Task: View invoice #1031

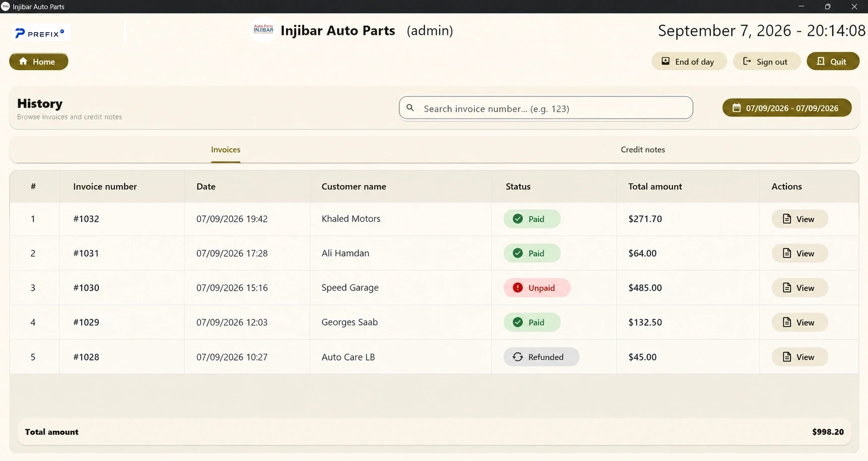Action: click(799, 253)
